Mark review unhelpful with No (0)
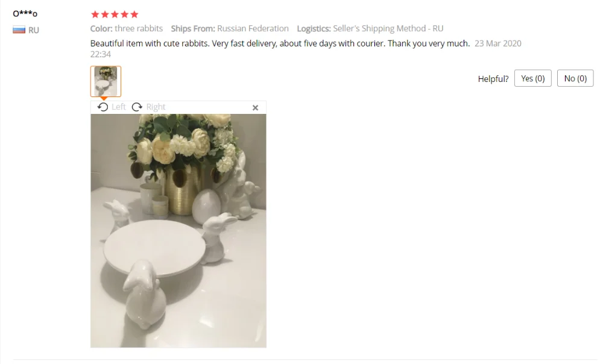The height and width of the screenshot is (364, 603). 575,78
